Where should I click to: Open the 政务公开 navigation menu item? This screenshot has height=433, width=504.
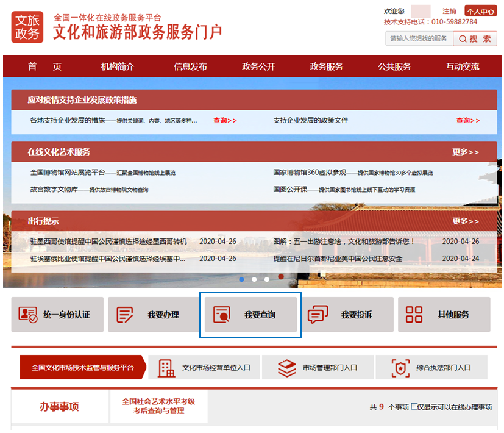258,67
